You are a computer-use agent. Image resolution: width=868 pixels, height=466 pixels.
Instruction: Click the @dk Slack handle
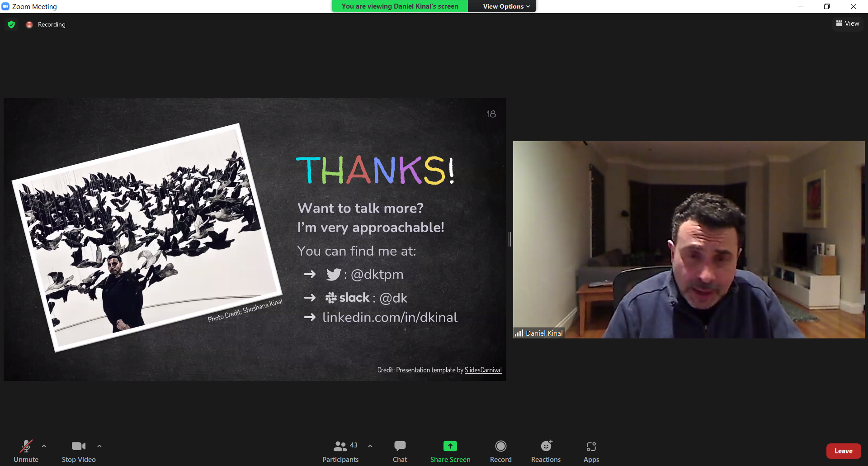[393, 298]
